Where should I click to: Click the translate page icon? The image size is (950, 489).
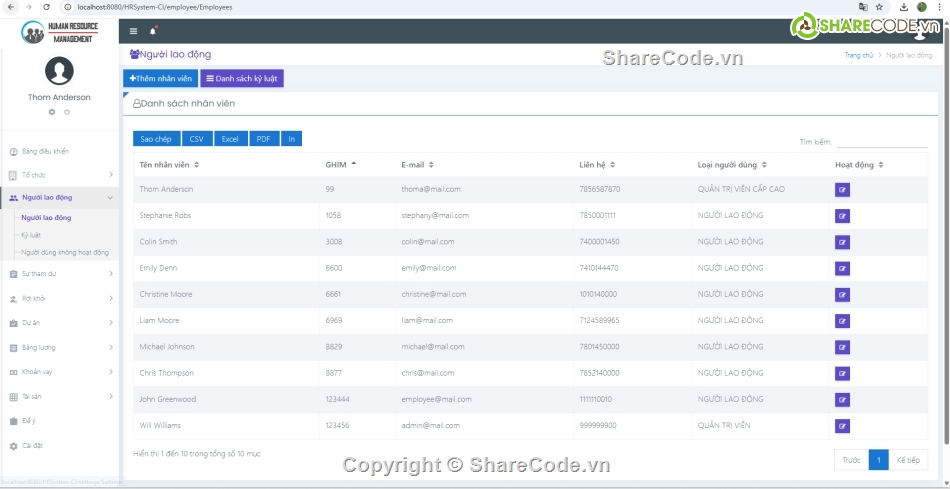pos(863,7)
